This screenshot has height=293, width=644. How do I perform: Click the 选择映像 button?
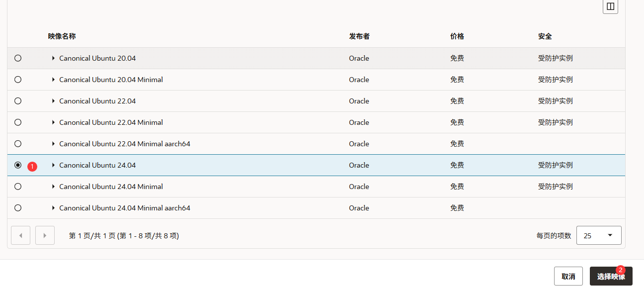click(x=611, y=276)
